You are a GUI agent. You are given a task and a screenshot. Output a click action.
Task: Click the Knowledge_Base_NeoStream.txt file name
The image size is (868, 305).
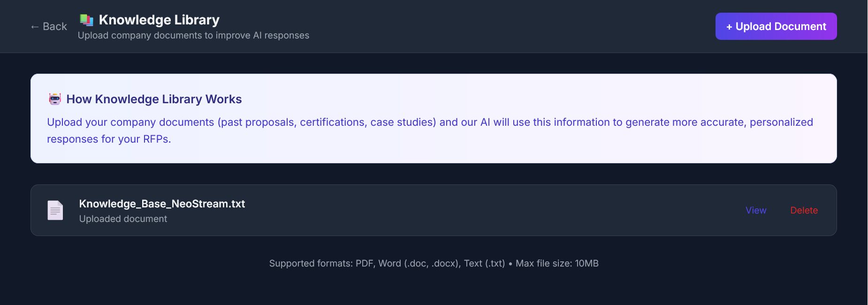[162, 204]
